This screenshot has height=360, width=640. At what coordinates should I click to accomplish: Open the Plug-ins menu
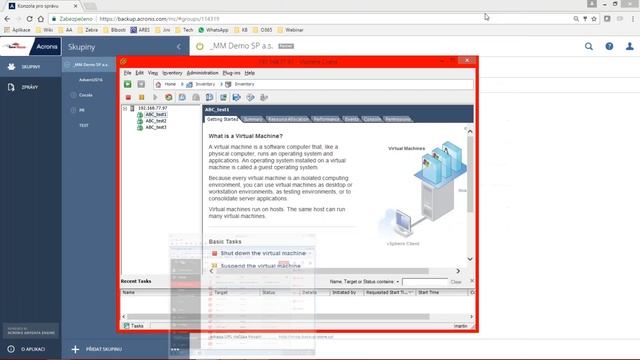click(x=231, y=73)
